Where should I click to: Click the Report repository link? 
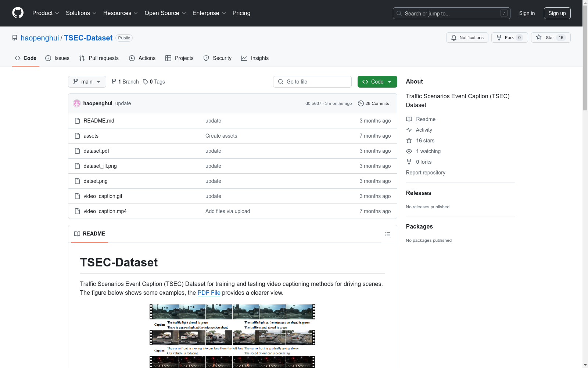(426, 173)
